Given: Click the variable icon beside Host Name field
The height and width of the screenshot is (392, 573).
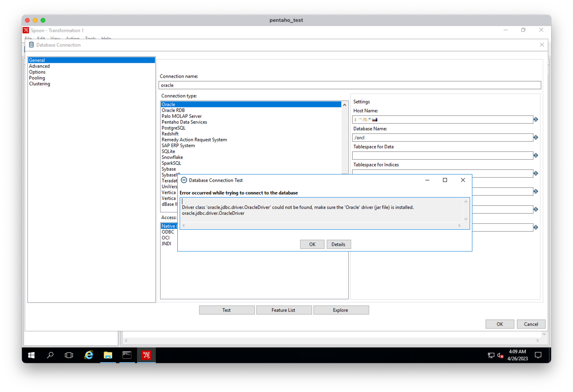Looking at the screenshot, I should 536,119.
